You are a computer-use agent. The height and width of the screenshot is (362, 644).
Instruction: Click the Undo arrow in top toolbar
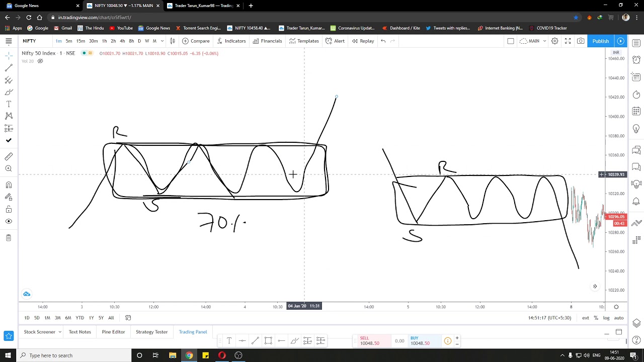click(383, 41)
